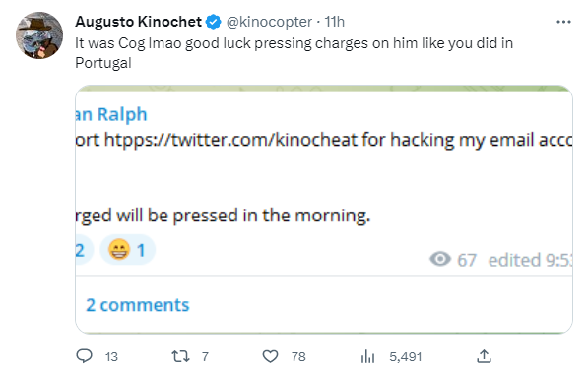Click the Augusto Kinochet display name
Image resolution: width=588 pixels, height=373 pixels.
[x=138, y=22]
